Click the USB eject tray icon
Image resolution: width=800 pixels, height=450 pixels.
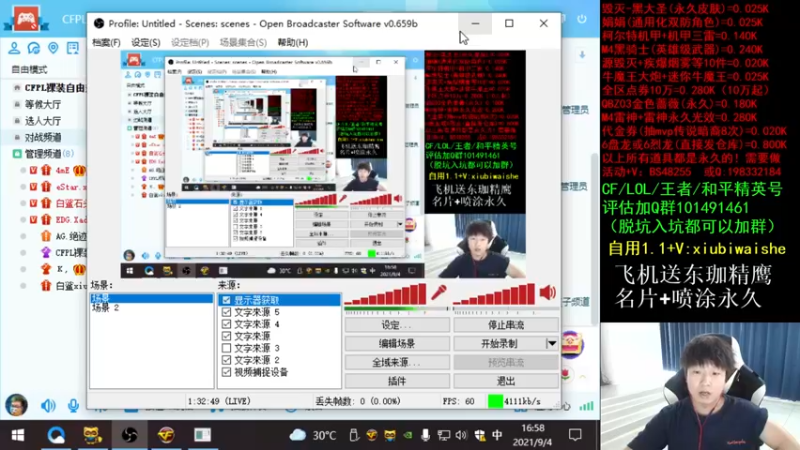click(354, 435)
